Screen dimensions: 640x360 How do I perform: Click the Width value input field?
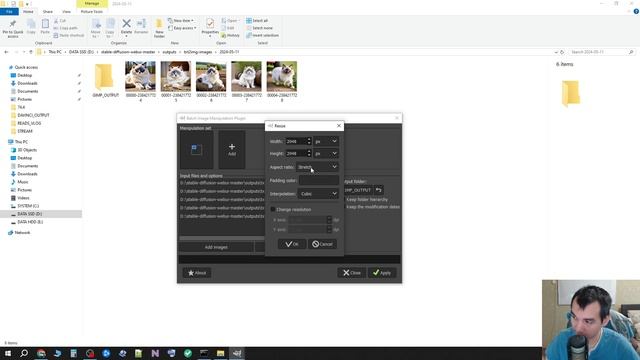[x=296, y=141]
